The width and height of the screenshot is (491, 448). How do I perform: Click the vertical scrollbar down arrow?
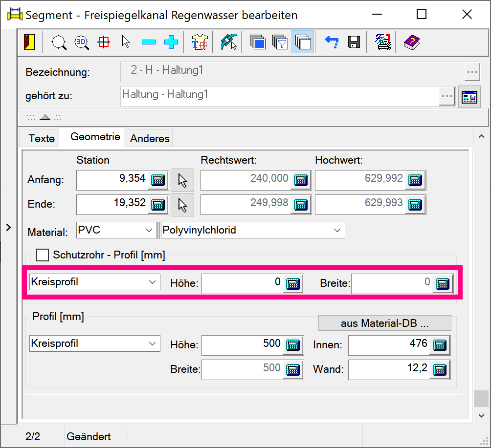481,415
